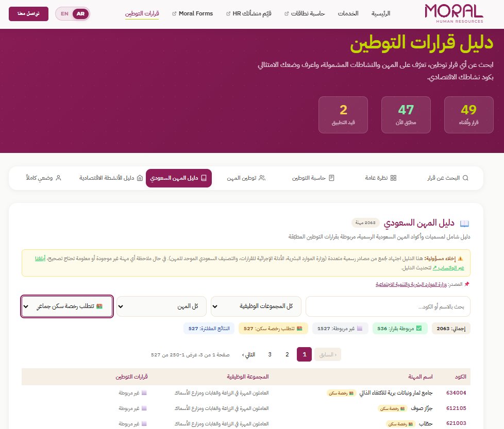Click the warning triangle icon in the disclaimer box

point(460,259)
